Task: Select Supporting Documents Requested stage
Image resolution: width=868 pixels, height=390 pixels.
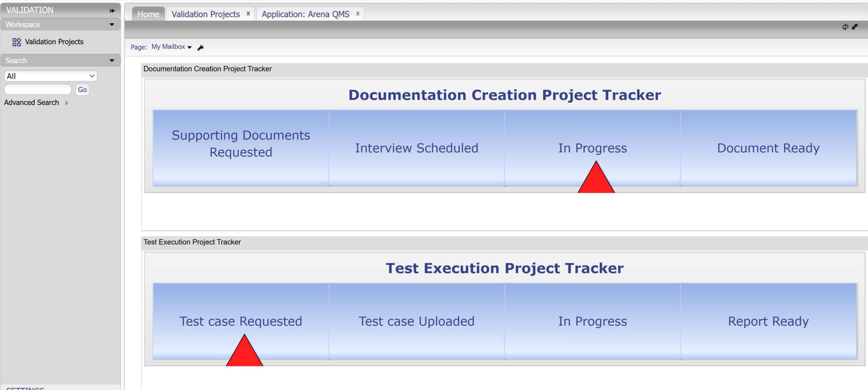Action: click(241, 148)
